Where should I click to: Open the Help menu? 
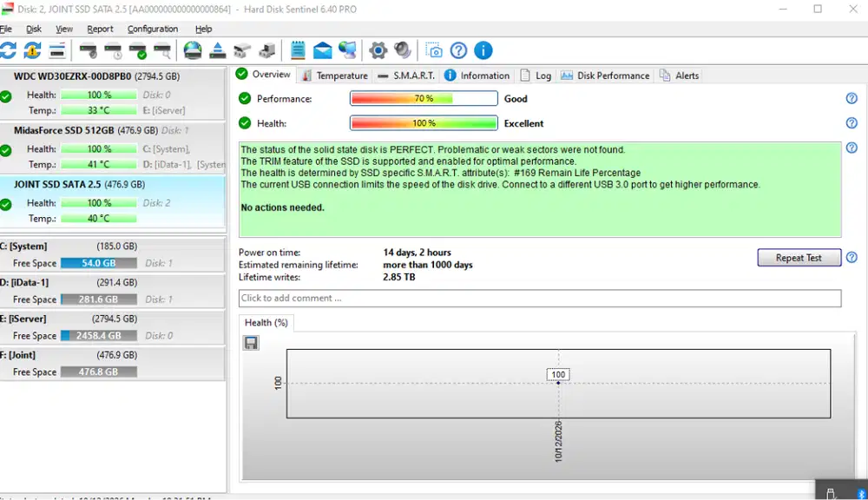tap(204, 29)
